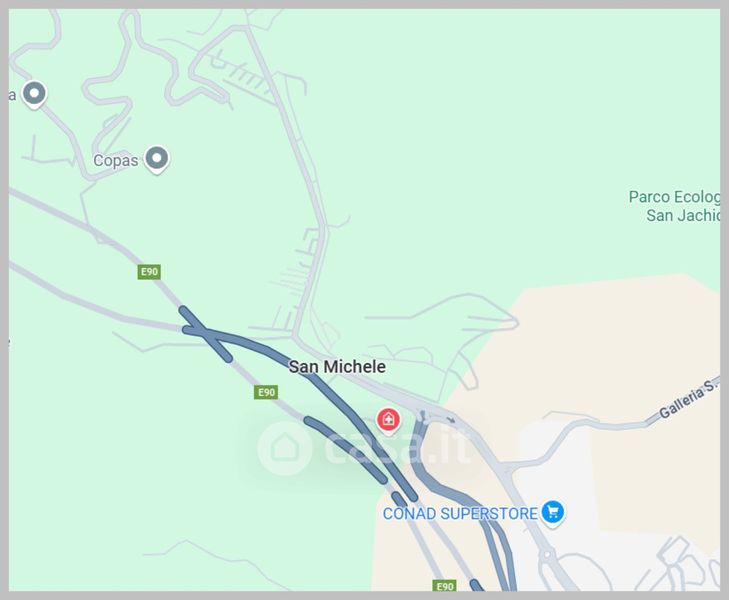729x600 pixels.
Task: Open the CONAD SUPERSTORE text label
Action: click(460, 514)
